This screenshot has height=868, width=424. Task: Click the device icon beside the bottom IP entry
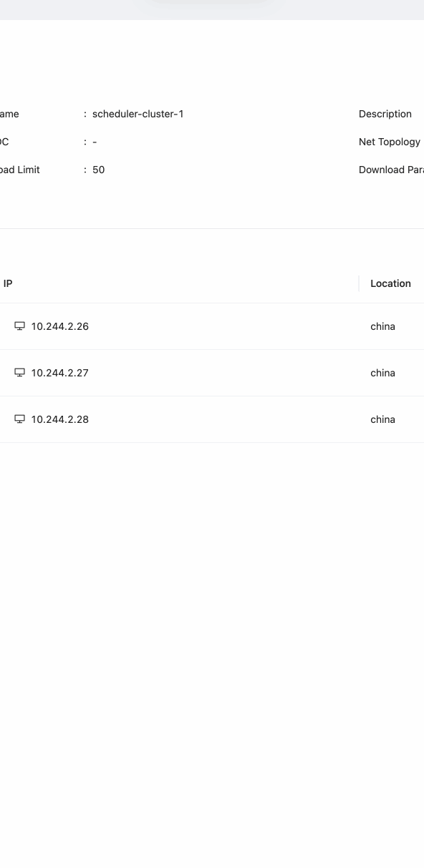(19, 419)
